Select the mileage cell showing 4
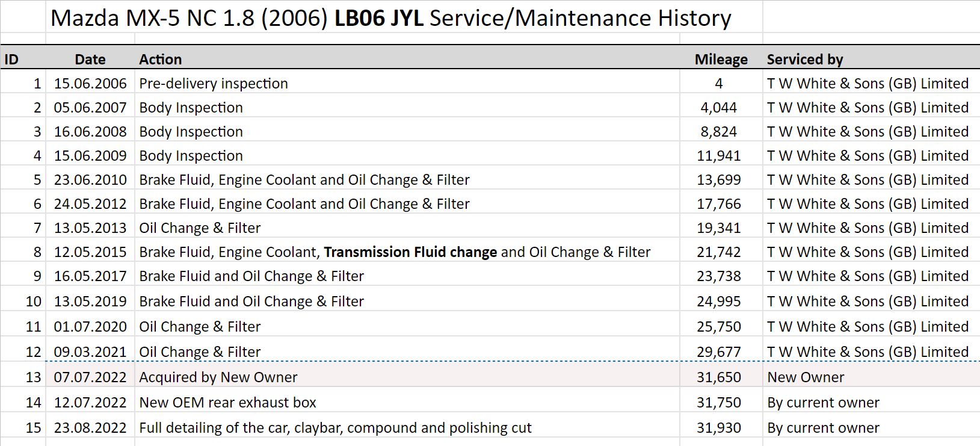The height and width of the screenshot is (446, 980). [x=721, y=83]
